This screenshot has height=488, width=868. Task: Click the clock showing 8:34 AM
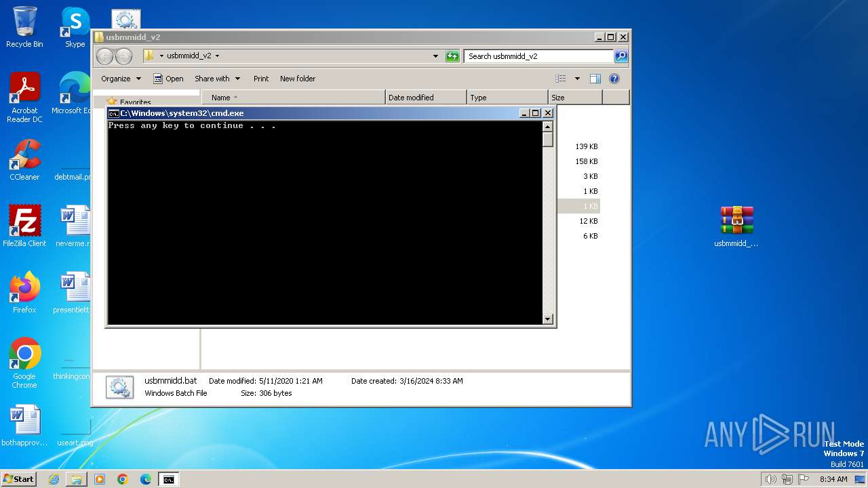tap(833, 479)
